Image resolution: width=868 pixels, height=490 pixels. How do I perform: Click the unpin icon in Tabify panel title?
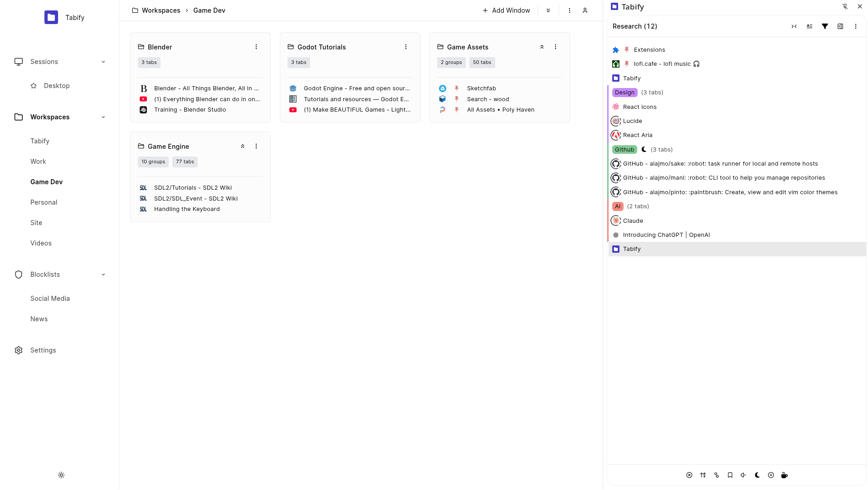[845, 7]
